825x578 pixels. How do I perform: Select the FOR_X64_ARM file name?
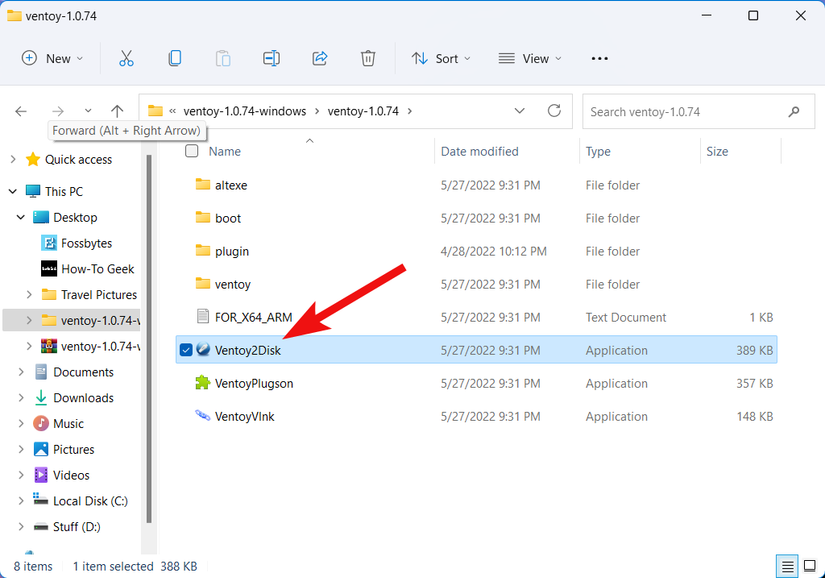coord(254,317)
